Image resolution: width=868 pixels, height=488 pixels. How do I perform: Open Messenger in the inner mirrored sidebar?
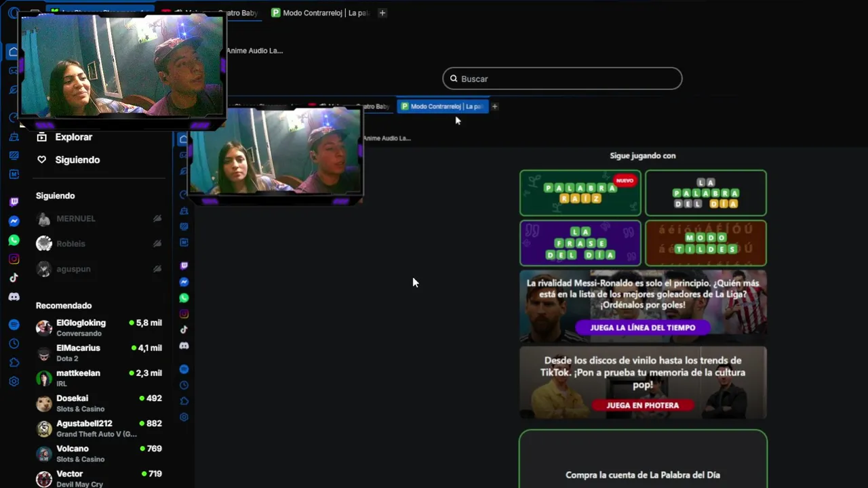(184, 282)
